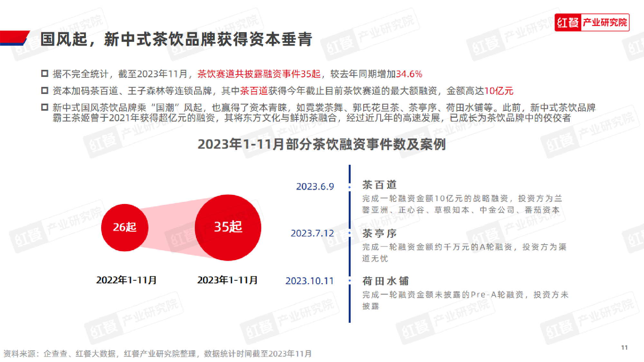The width and height of the screenshot is (644, 362).
Task: Click the 2022年1-11月 axis label
Action: (126, 280)
